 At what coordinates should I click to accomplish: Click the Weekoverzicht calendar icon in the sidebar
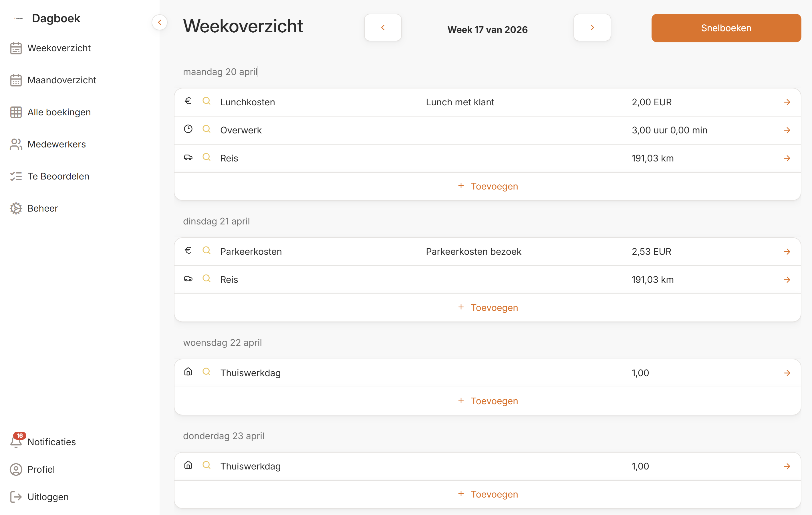[16, 48]
